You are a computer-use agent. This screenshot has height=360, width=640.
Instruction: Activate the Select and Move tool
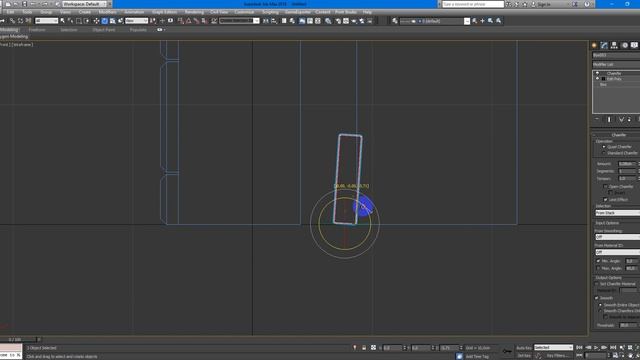[96, 21]
